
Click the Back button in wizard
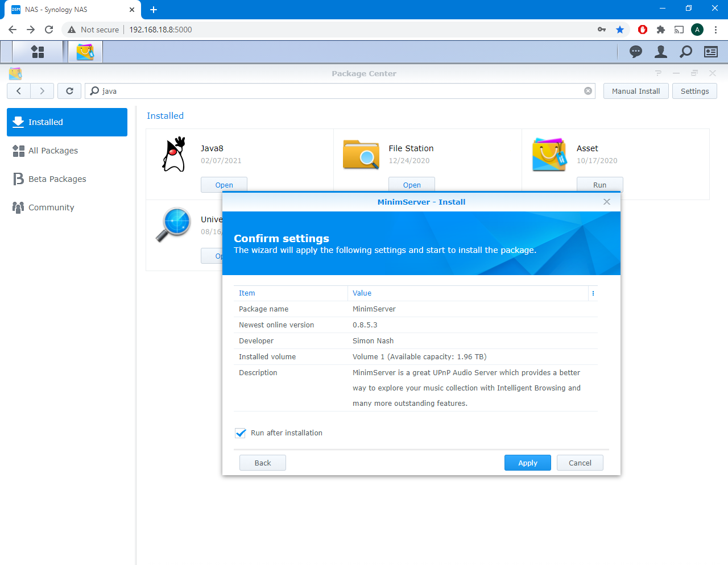point(263,463)
